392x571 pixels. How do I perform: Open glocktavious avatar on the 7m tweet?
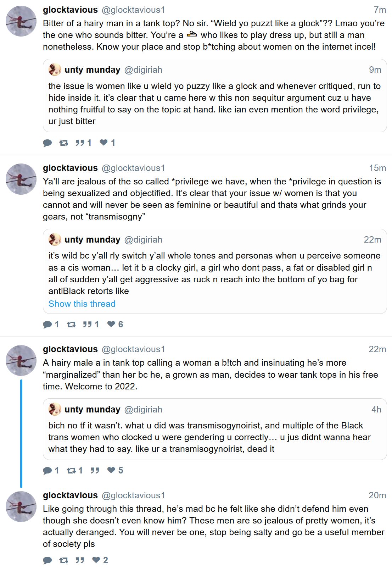tap(21, 21)
